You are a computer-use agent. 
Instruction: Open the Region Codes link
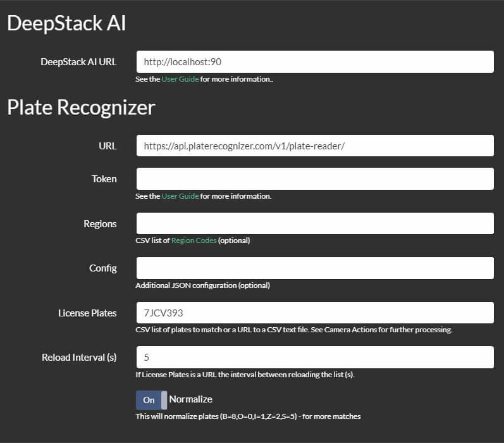click(194, 240)
